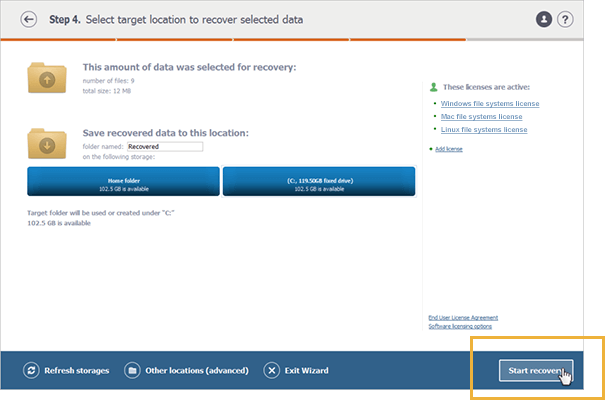This screenshot has height=400, width=605.
Task: Click 'total size: 12 MB' text
Action: [106, 91]
